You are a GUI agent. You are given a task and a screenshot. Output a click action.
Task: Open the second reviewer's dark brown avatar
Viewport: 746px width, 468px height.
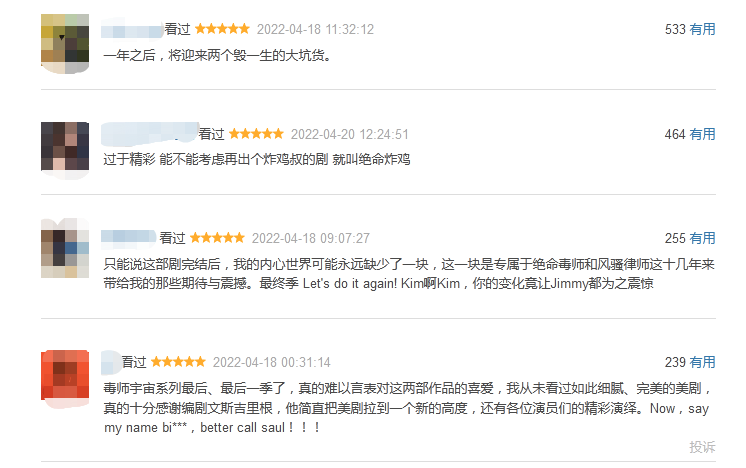point(65,149)
